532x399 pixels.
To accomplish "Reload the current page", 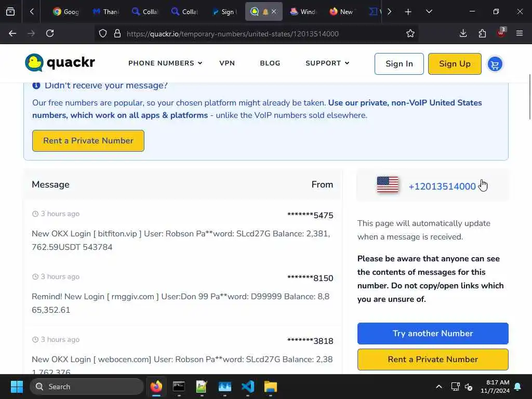I will [50, 33].
